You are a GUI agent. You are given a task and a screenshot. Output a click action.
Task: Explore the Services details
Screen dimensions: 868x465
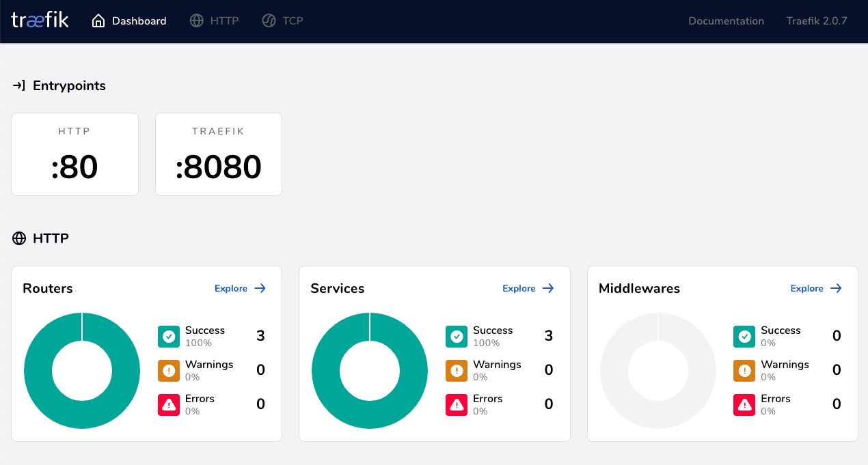click(x=518, y=288)
